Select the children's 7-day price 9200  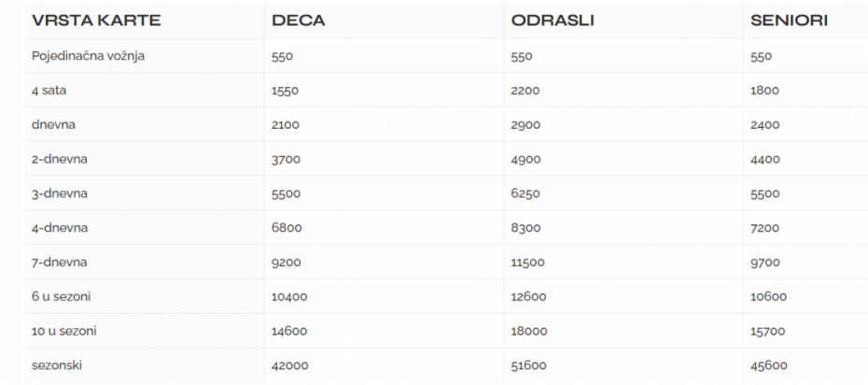[x=286, y=263]
